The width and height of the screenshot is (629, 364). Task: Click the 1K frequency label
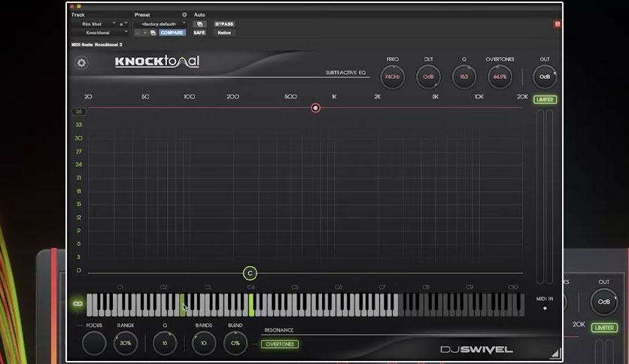[x=334, y=96]
